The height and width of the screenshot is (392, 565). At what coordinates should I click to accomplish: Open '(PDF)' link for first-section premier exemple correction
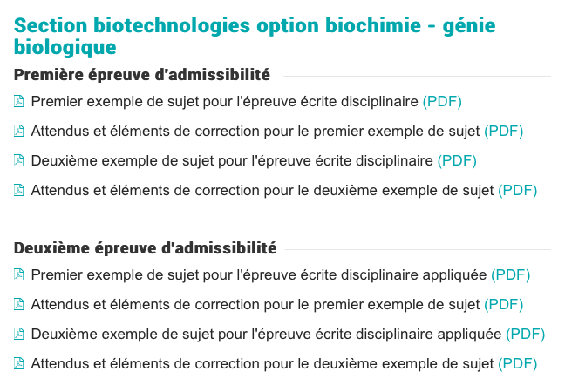[503, 131]
